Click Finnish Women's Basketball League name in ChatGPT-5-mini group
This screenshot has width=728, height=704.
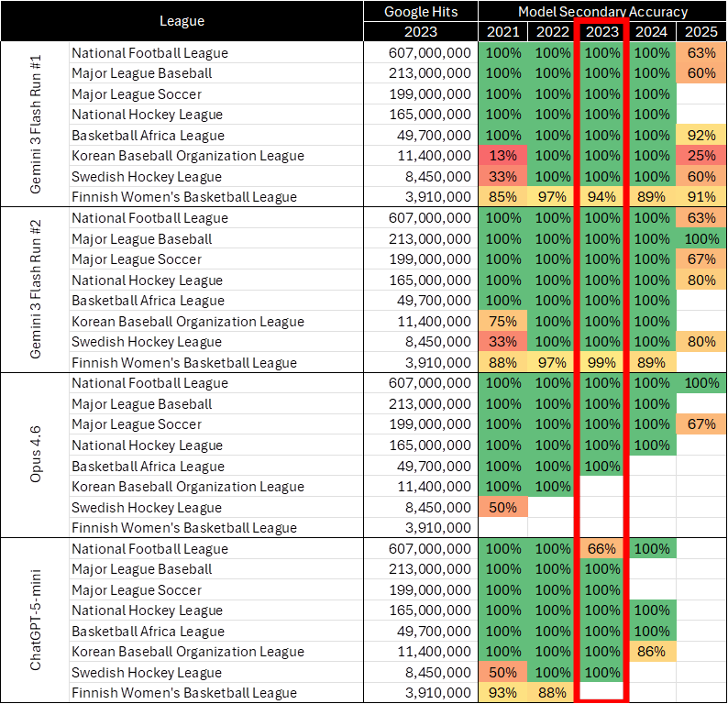click(184, 693)
